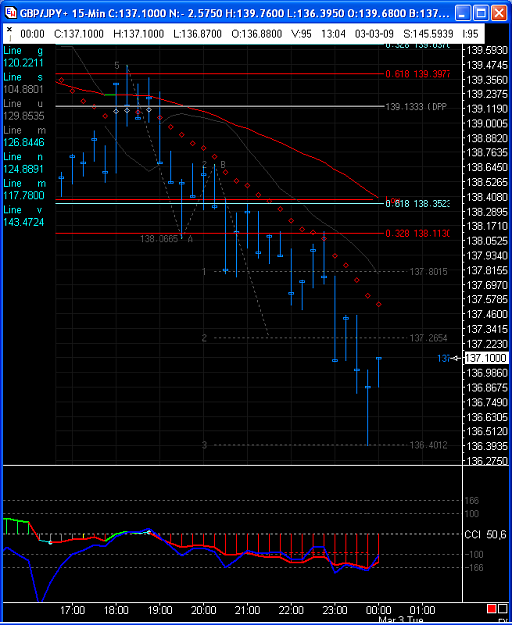Screen dimensions: 512x625
Task: Select the cyan 0.618 138.3523 Fibonacci label
Action: point(417,204)
